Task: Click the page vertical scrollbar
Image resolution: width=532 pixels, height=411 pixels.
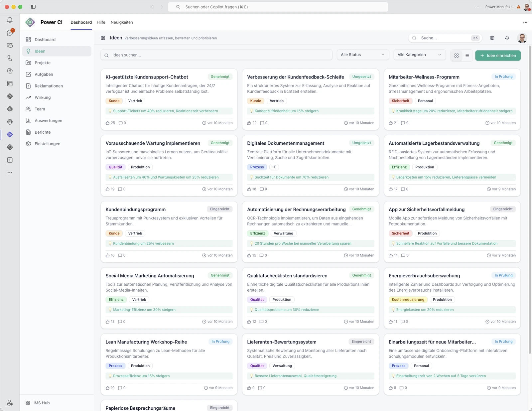Action: pos(530,200)
